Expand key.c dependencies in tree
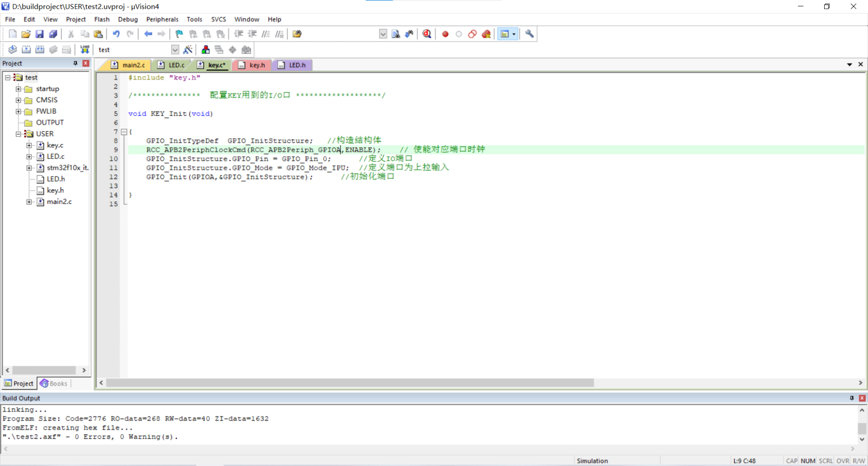The width and height of the screenshot is (868, 466). pos(29,145)
